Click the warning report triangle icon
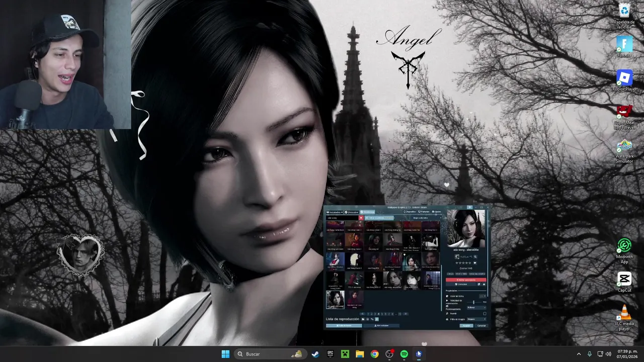The width and height of the screenshot is (644, 362). coord(484,284)
